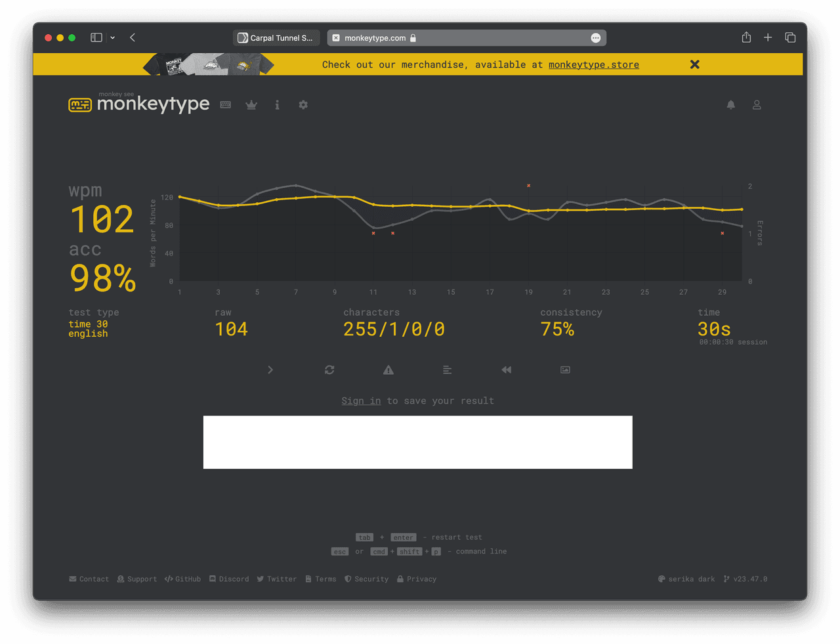The width and height of the screenshot is (840, 644).
Task: Open Discord footer link
Action: (229, 579)
